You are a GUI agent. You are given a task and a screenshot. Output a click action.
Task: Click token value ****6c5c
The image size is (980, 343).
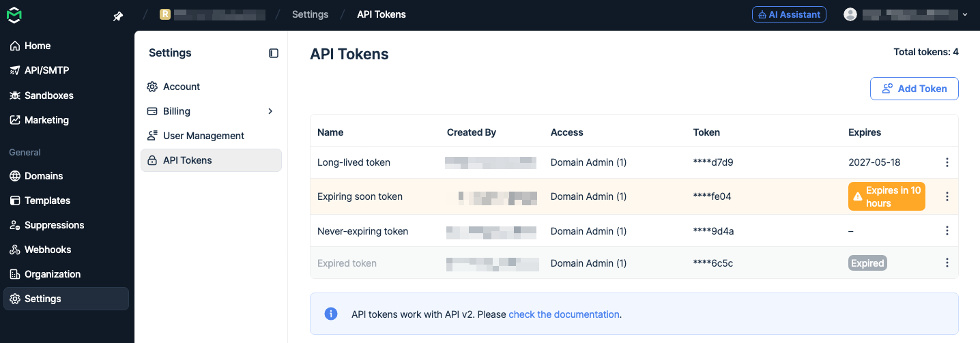click(712, 263)
